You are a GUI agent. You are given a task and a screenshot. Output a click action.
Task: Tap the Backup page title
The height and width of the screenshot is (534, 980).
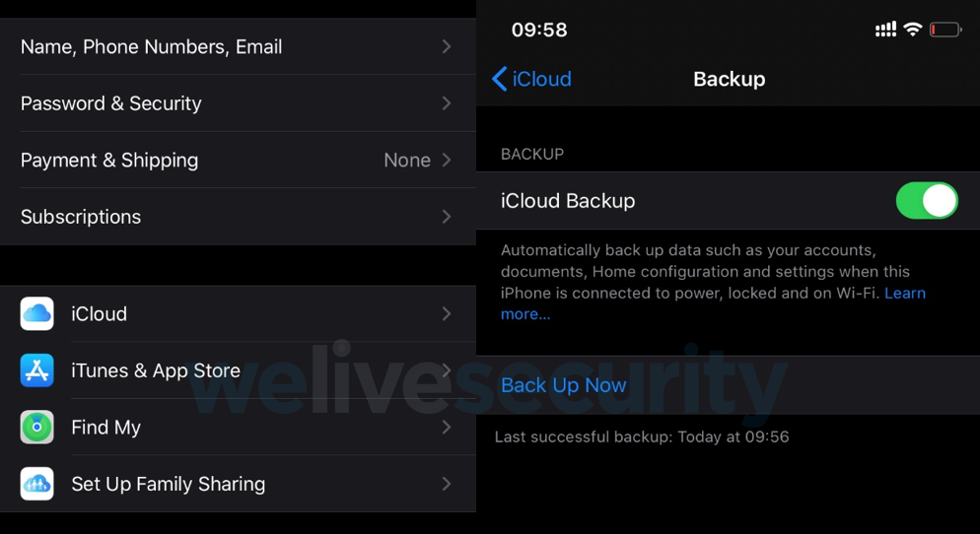point(729,79)
